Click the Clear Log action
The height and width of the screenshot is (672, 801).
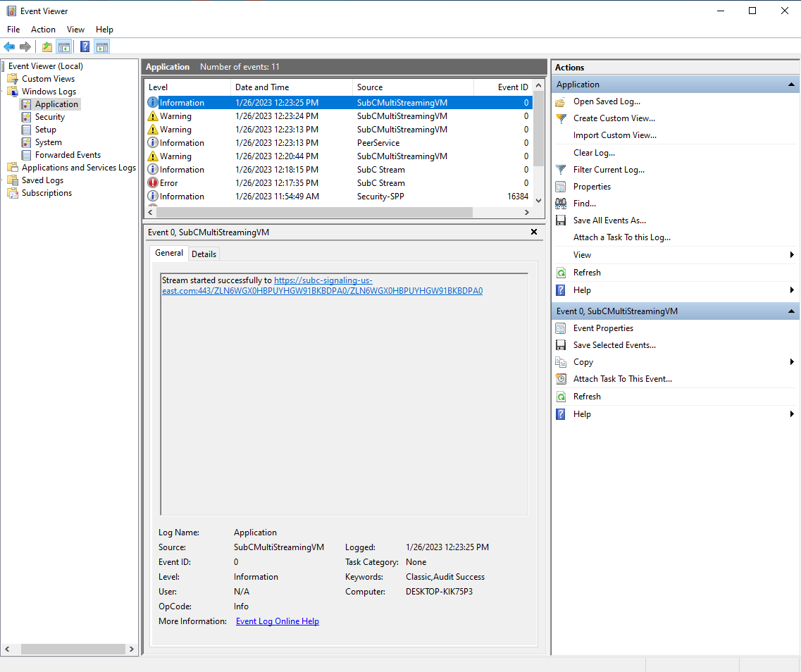[594, 153]
